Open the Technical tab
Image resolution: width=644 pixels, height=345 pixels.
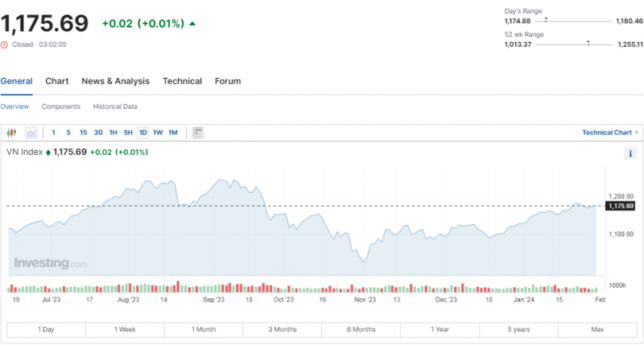(x=182, y=81)
